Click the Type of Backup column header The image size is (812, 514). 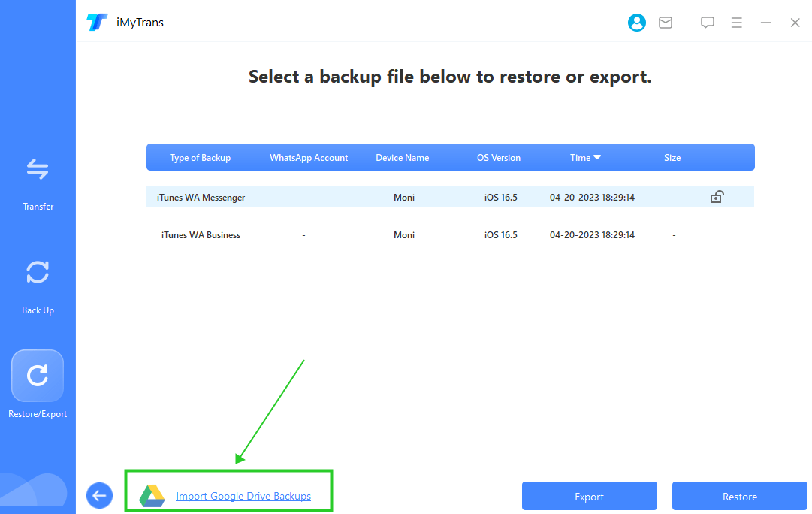pos(200,158)
